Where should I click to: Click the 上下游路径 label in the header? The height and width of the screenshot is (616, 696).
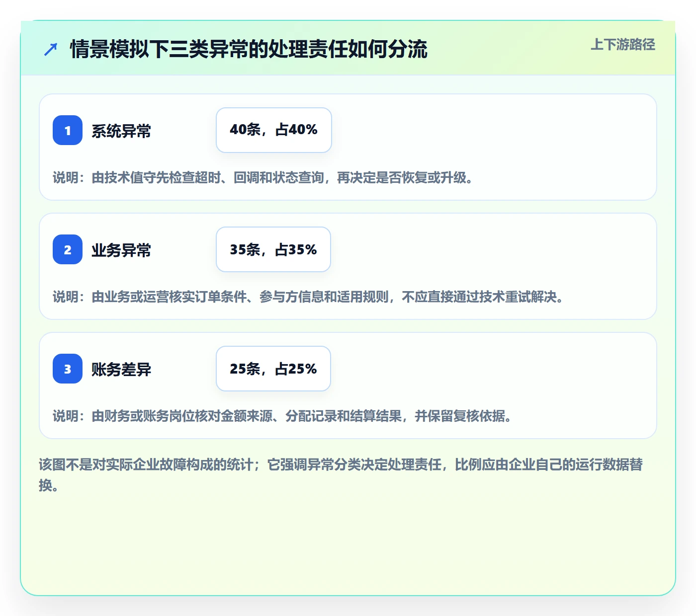(623, 45)
